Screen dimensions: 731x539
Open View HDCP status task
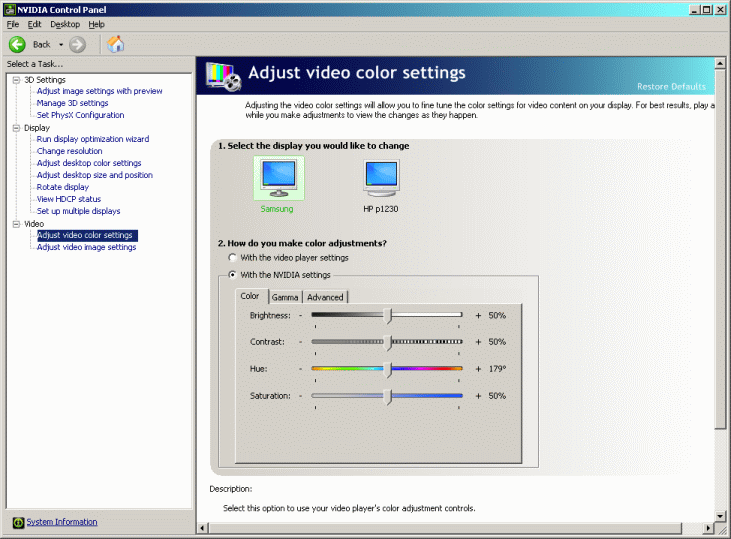point(69,199)
